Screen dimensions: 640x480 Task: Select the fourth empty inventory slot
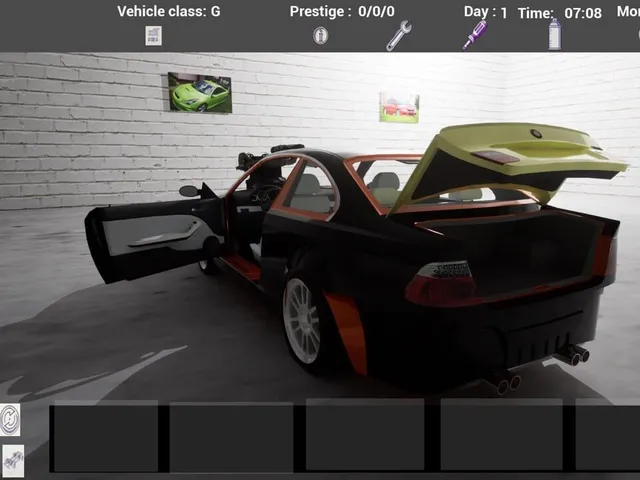tap(502, 435)
